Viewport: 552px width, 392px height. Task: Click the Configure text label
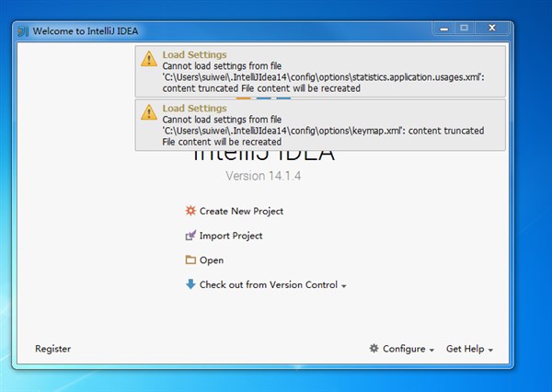[x=403, y=350]
